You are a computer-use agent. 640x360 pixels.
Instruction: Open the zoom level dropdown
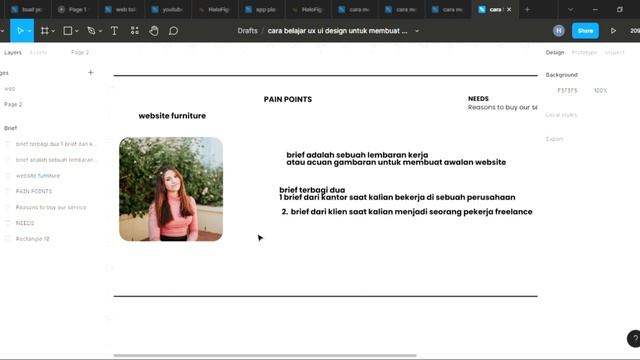(x=635, y=31)
